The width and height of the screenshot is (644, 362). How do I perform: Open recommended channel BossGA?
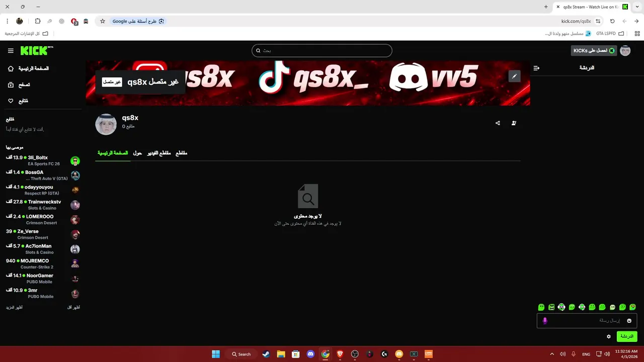tap(43, 175)
